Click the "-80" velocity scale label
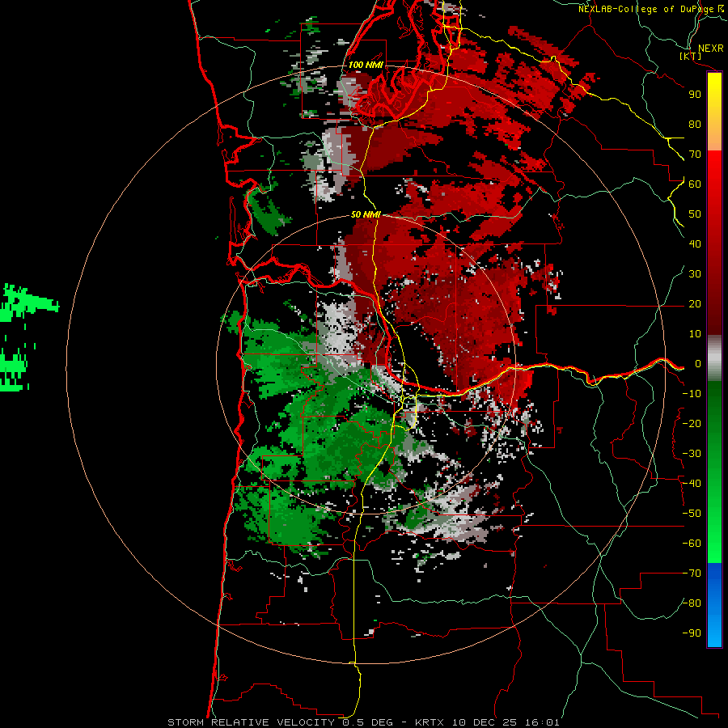 [x=692, y=603]
